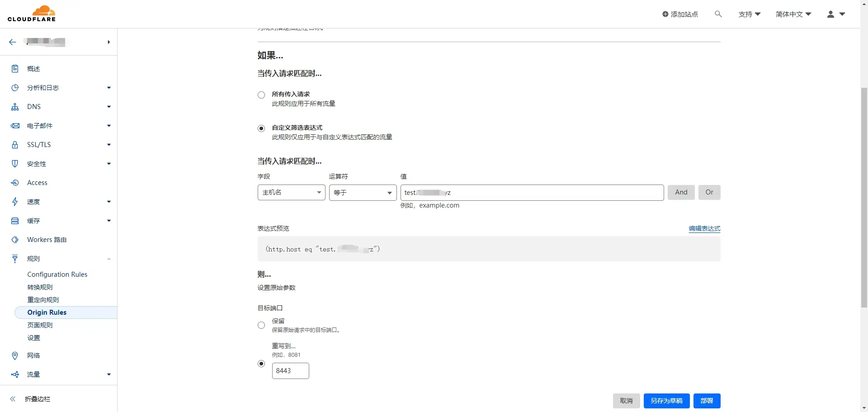Open Origin Rules in sidebar
This screenshot has height=412, width=868.
(x=66, y=313)
